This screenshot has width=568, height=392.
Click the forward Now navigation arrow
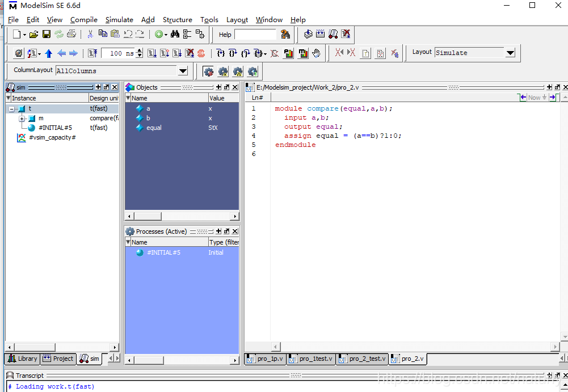pyautogui.click(x=553, y=97)
